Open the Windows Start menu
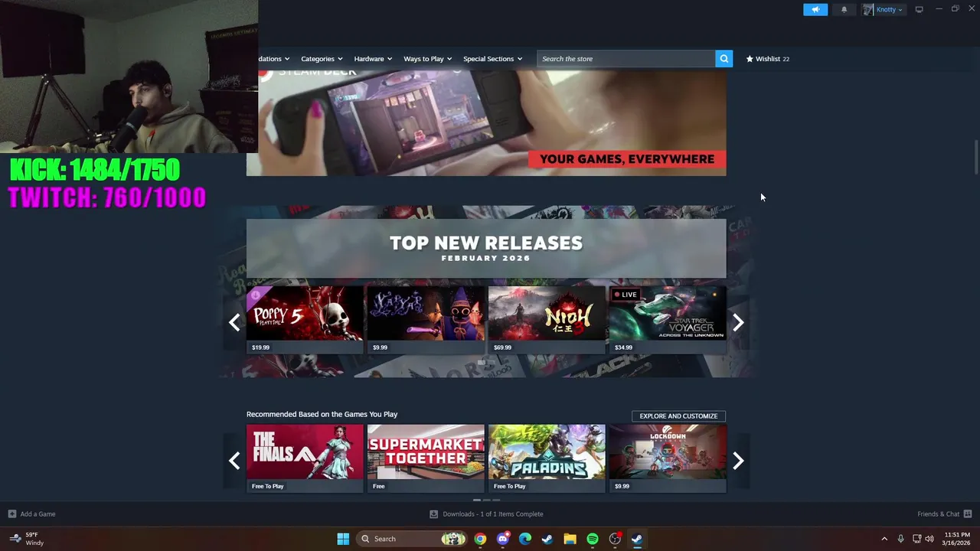 click(x=343, y=539)
